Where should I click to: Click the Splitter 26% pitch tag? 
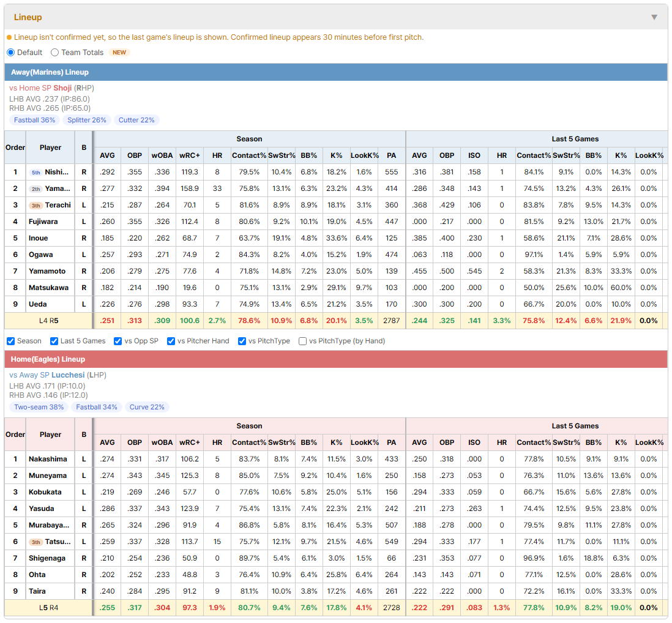87,120
